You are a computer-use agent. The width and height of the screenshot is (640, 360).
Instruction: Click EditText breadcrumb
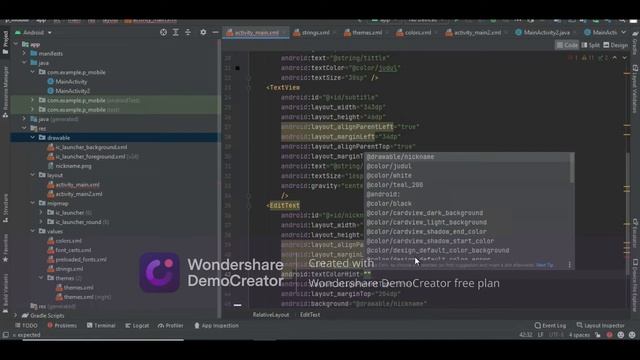(310, 315)
